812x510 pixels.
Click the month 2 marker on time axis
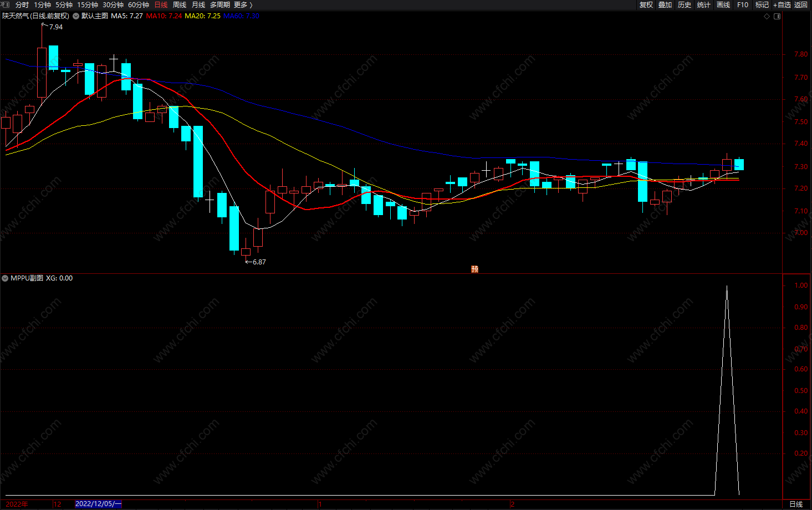[512, 504]
